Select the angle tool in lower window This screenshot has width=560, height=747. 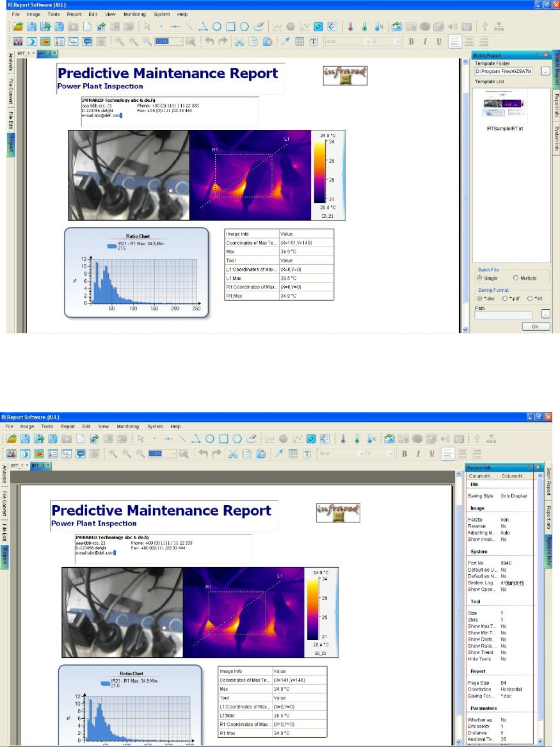[196, 438]
